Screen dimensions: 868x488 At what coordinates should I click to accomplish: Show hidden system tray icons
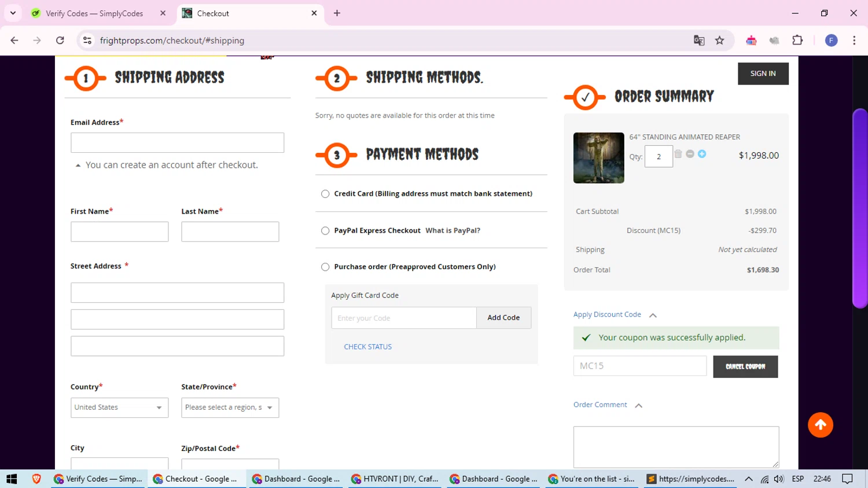click(x=749, y=479)
